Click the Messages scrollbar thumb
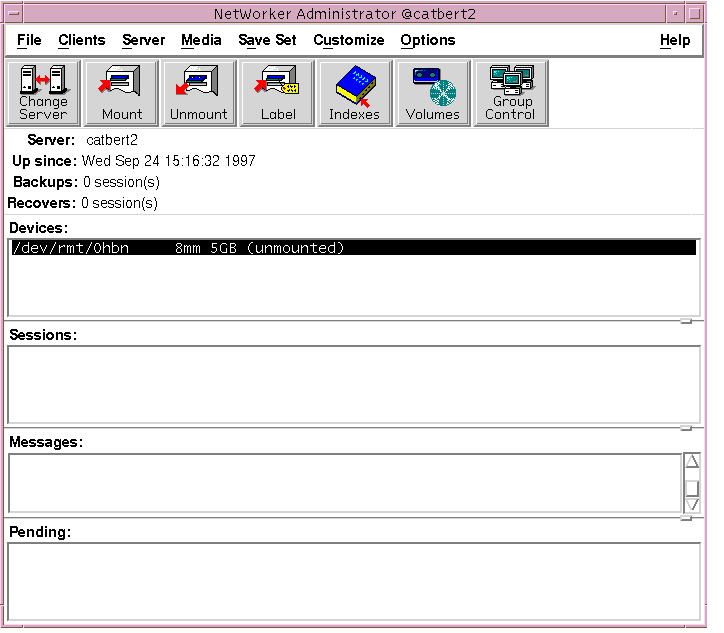 tap(692, 487)
